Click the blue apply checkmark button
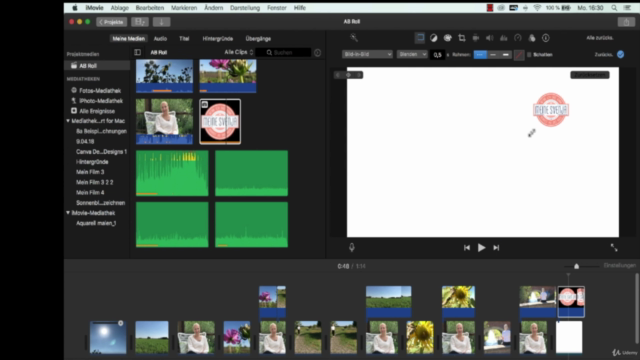The image size is (640, 360). [620, 54]
